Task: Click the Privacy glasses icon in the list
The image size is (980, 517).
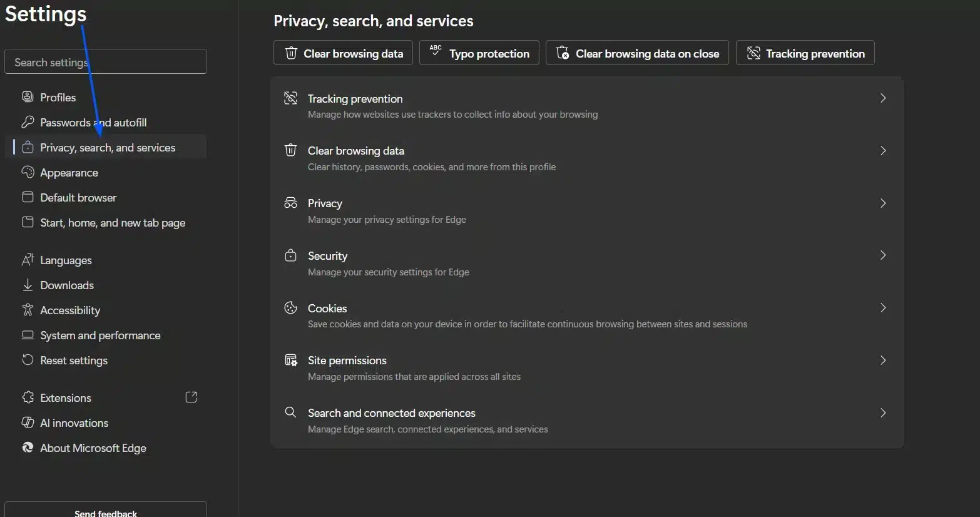Action: 290,202
